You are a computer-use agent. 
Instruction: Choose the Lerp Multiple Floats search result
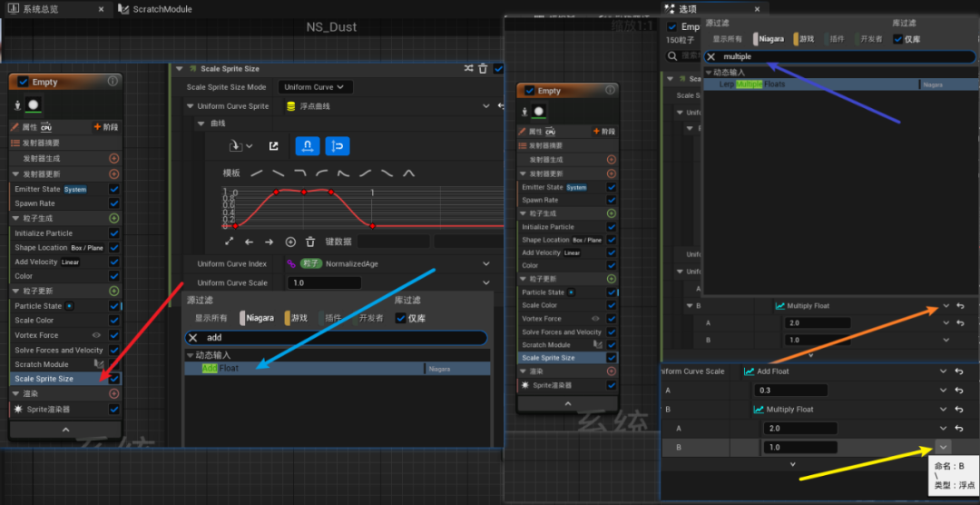click(841, 84)
